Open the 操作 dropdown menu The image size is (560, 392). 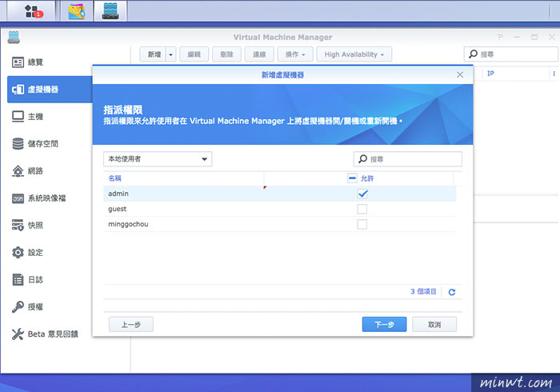[x=295, y=54]
